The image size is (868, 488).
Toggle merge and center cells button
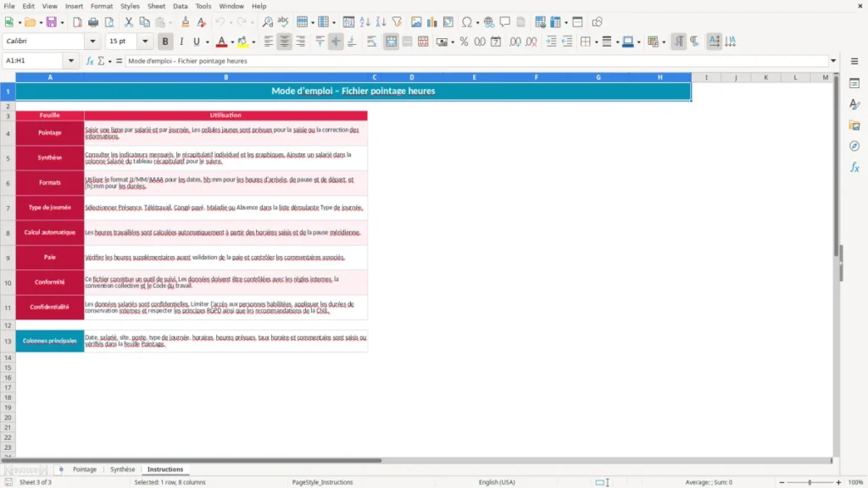391,42
